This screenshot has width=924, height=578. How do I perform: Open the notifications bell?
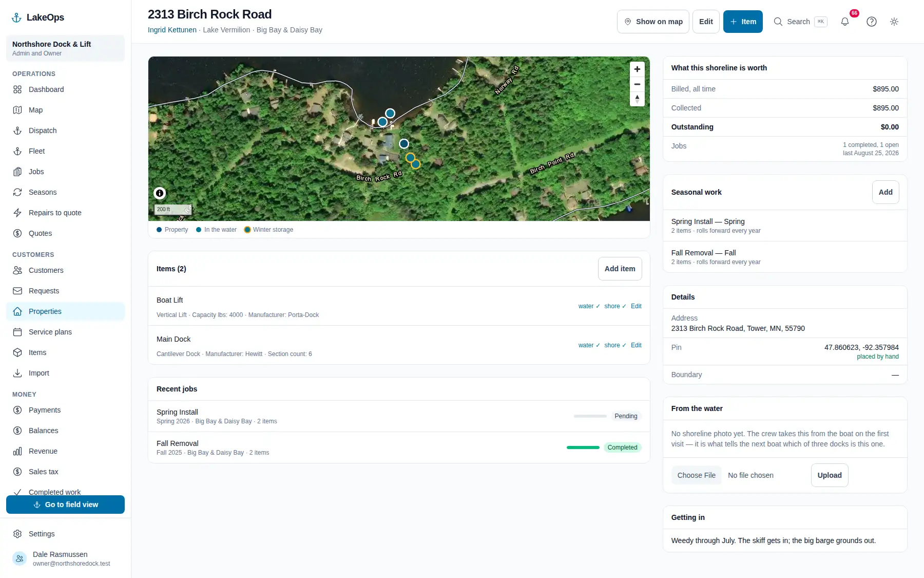(x=844, y=22)
